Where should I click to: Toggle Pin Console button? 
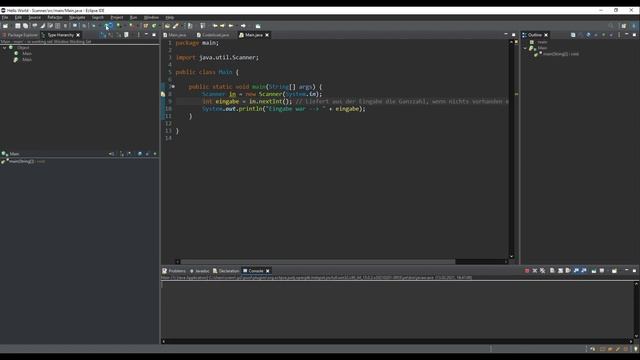click(594, 271)
